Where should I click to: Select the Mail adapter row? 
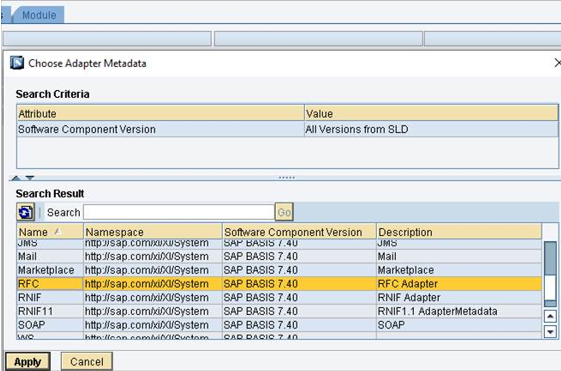[x=279, y=256]
